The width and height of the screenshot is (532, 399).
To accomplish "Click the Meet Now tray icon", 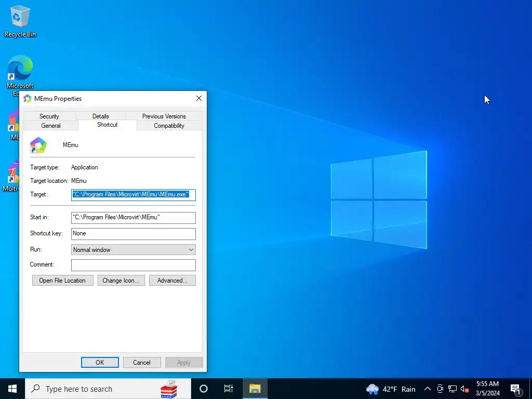I will (x=440, y=389).
